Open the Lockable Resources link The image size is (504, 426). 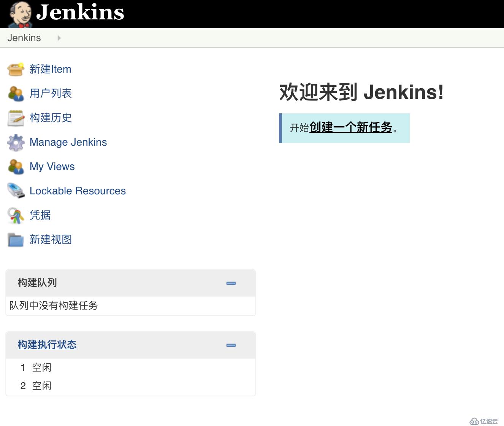point(78,191)
